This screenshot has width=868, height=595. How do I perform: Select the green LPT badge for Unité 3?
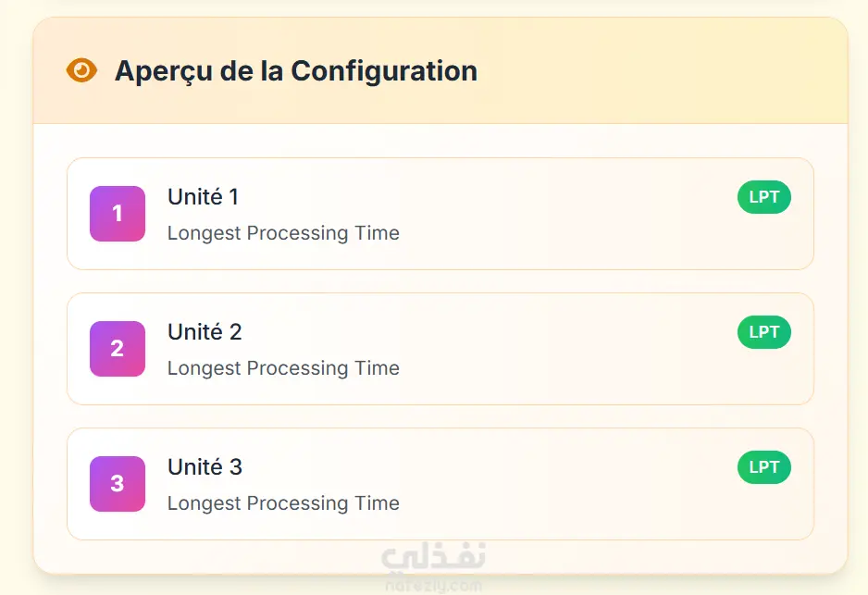pos(763,467)
